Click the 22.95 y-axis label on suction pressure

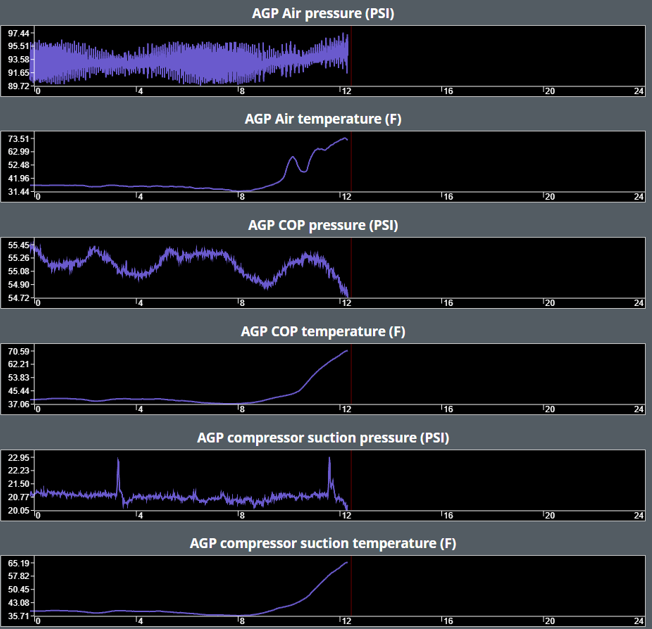point(18,457)
